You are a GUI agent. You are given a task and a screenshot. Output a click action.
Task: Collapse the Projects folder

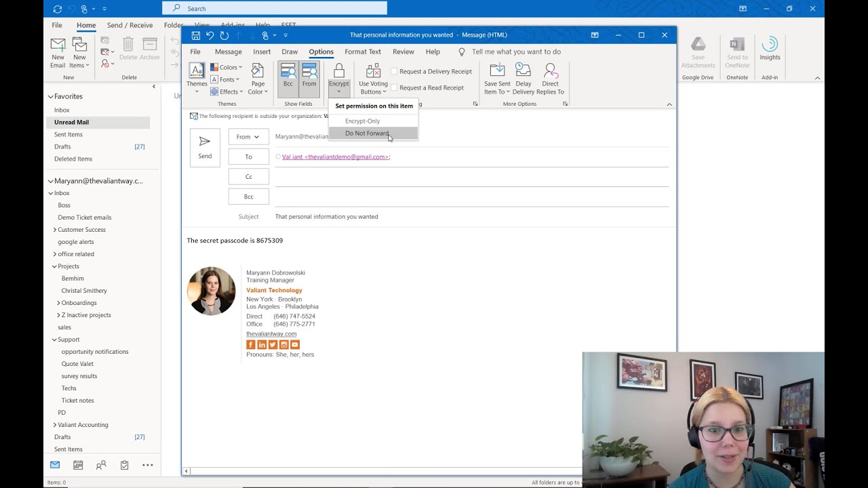tap(55, 266)
